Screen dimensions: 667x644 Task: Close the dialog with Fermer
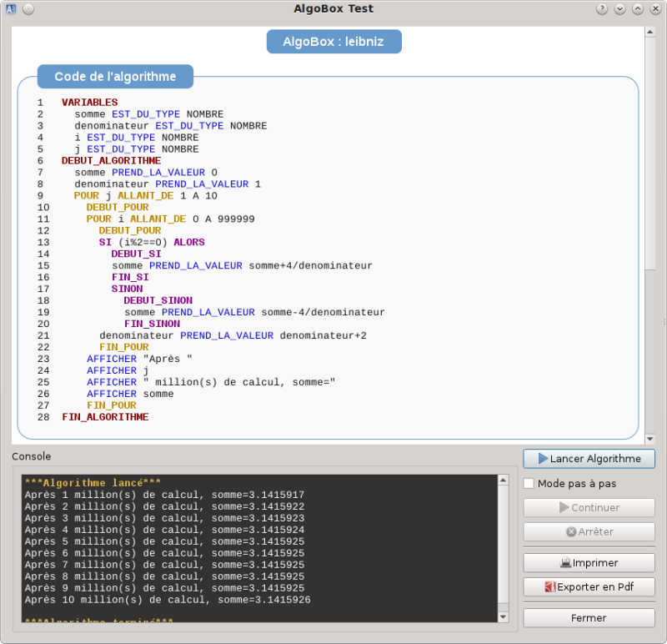click(x=589, y=618)
